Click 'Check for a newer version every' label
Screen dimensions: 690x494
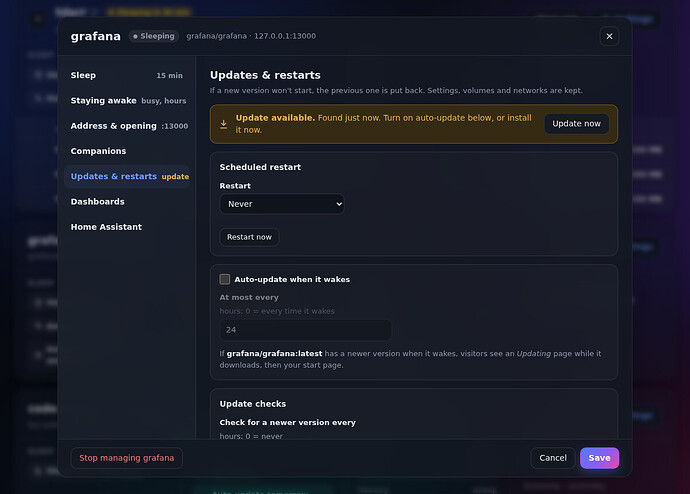(287, 422)
